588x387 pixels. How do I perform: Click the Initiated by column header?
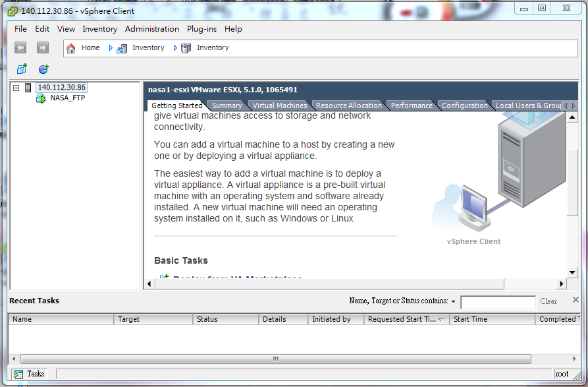pyautogui.click(x=336, y=320)
